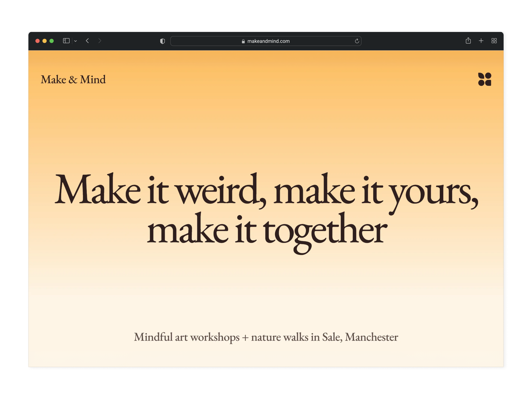Open the sidebar dropdown next to its icon
The image size is (532, 399).
[x=75, y=41]
